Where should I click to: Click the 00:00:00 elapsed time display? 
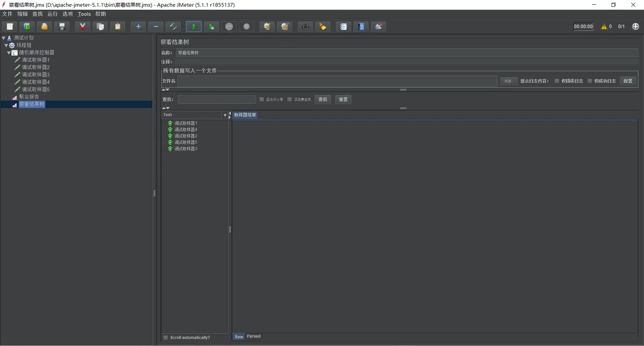[x=583, y=27]
